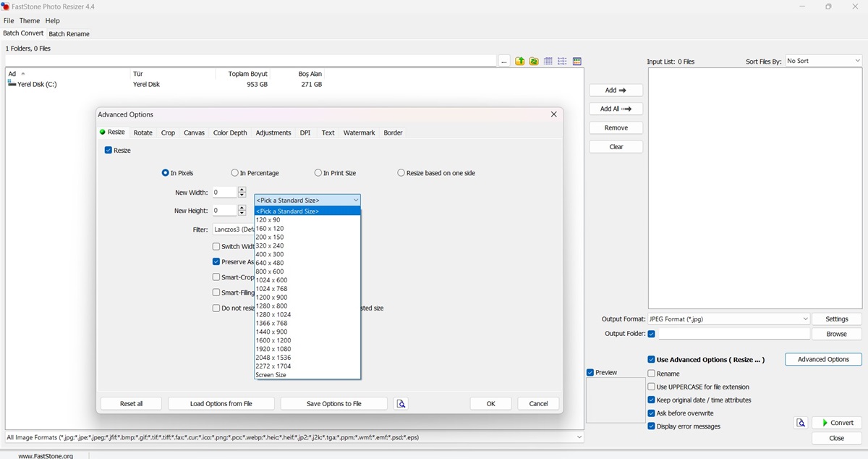Uncheck the Resize checkbox
This screenshot has width=868, height=459.
109,150
